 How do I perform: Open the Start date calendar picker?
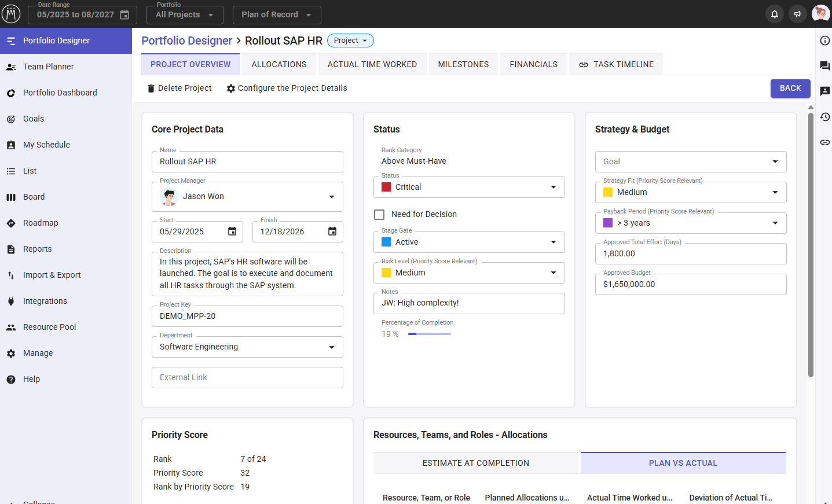click(x=232, y=231)
